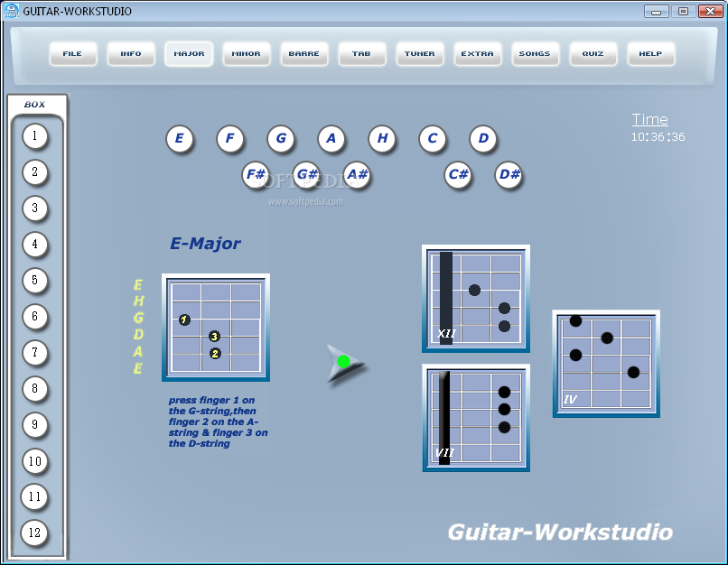Open the VII fret barre chord diagram

coord(476,418)
